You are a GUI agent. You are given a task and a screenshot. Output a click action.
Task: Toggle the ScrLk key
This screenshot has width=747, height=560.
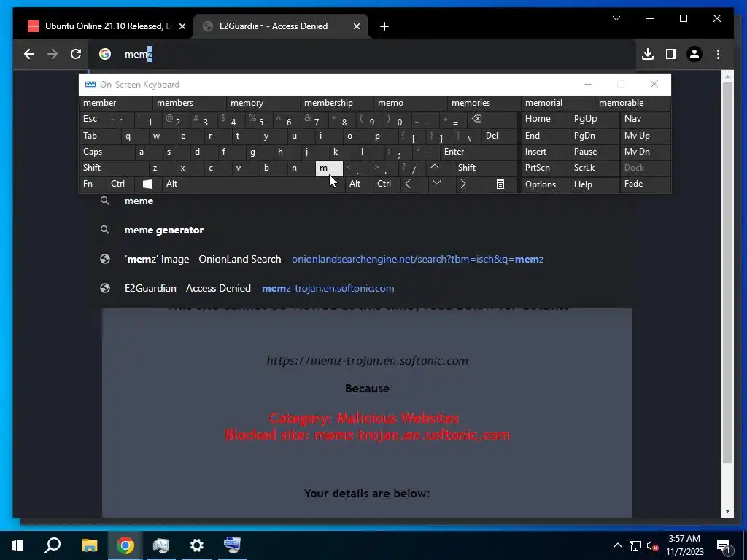(x=594, y=168)
